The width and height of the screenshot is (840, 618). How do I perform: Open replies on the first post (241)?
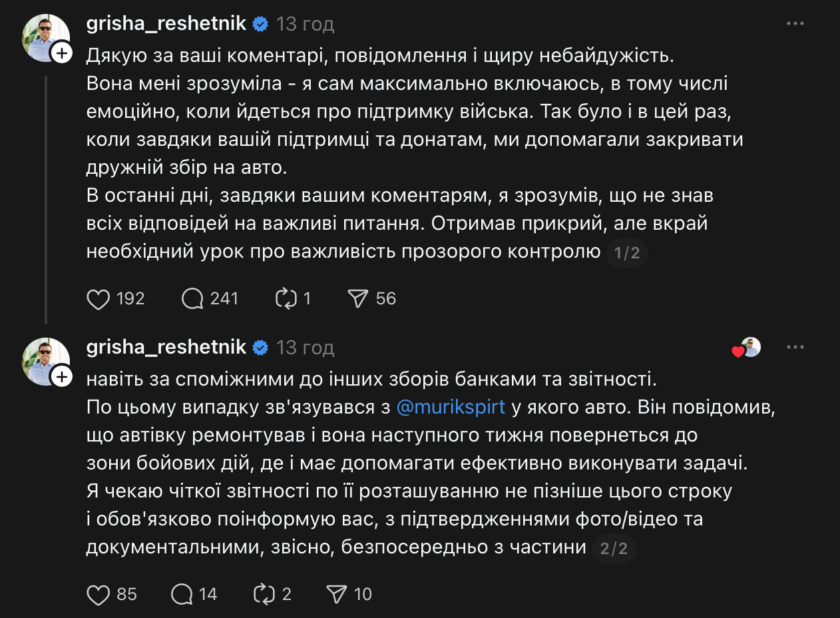point(192,299)
